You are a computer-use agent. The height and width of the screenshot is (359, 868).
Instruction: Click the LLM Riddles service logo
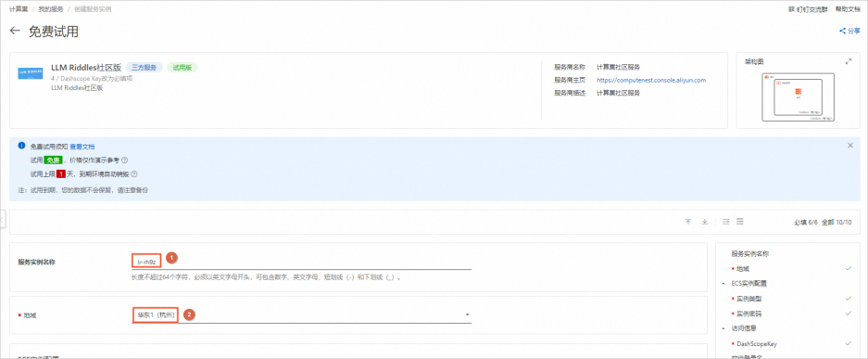click(x=31, y=73)
